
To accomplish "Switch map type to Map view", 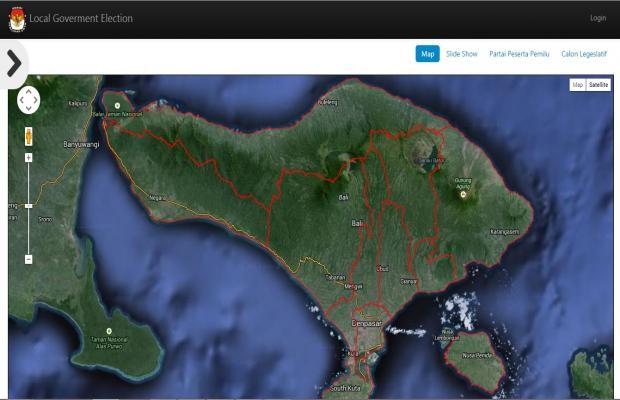I will (577, 85).
